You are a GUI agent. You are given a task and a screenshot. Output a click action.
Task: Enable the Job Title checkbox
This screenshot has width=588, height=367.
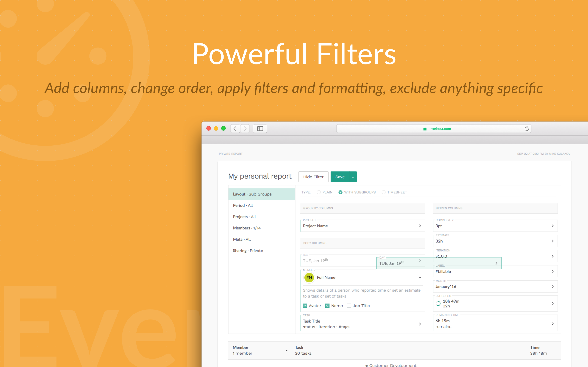(x=349, y=306)
